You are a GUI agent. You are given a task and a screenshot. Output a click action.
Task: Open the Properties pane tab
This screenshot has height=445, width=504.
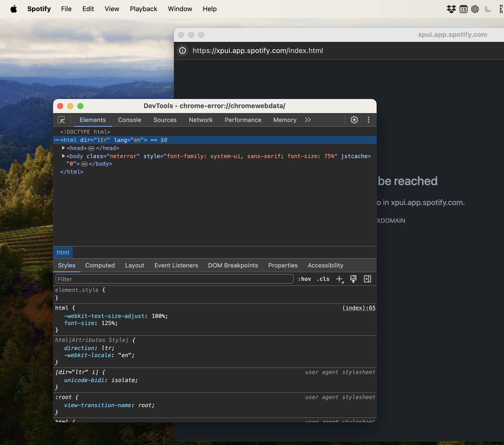(x=283, y=265)
